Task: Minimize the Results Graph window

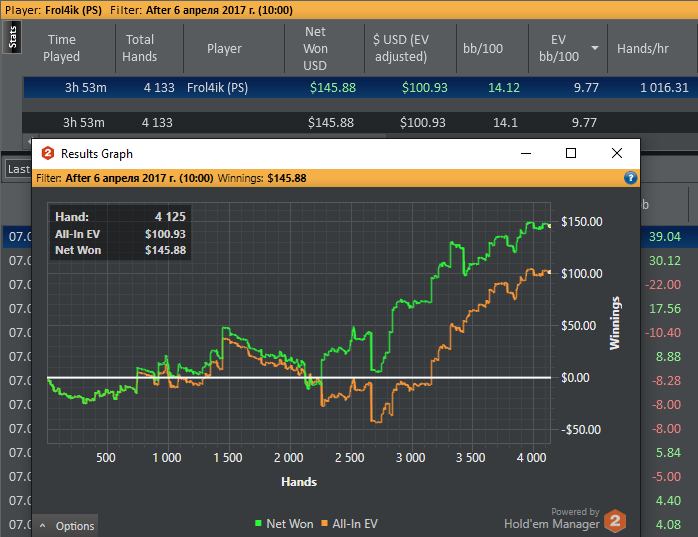Action: [x=526, y=153]
